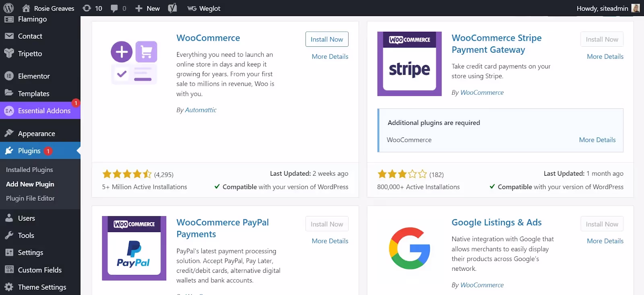Open the Flamingo menu
The height and width of the screenshot is (295, 644).
[32, 19]
